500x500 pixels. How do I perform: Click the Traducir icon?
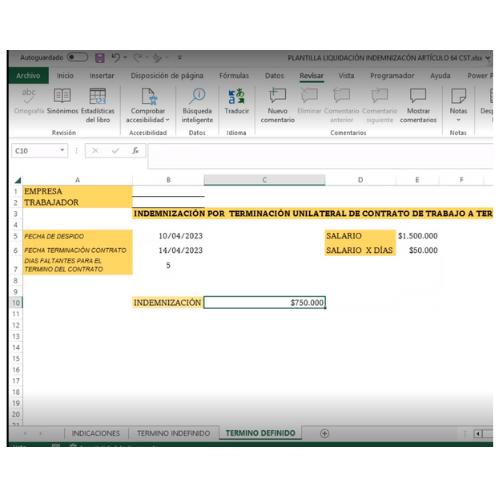point(237,97)
